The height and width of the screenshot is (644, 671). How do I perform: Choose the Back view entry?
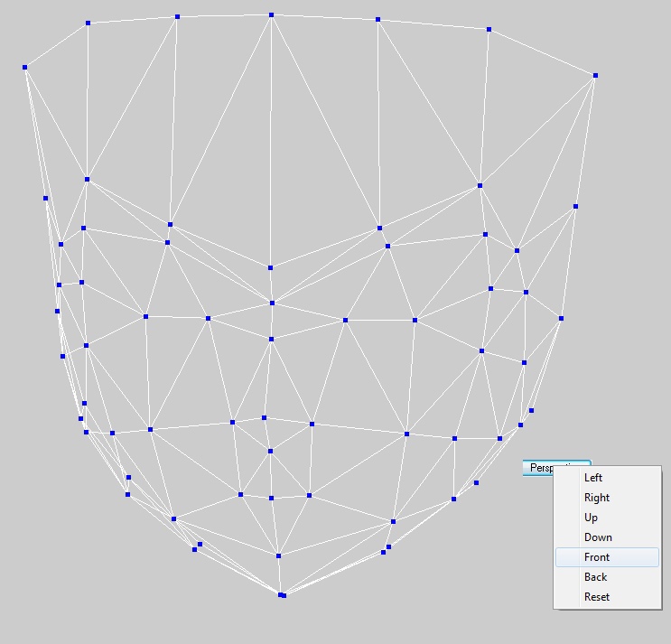[x=607, y=577]
